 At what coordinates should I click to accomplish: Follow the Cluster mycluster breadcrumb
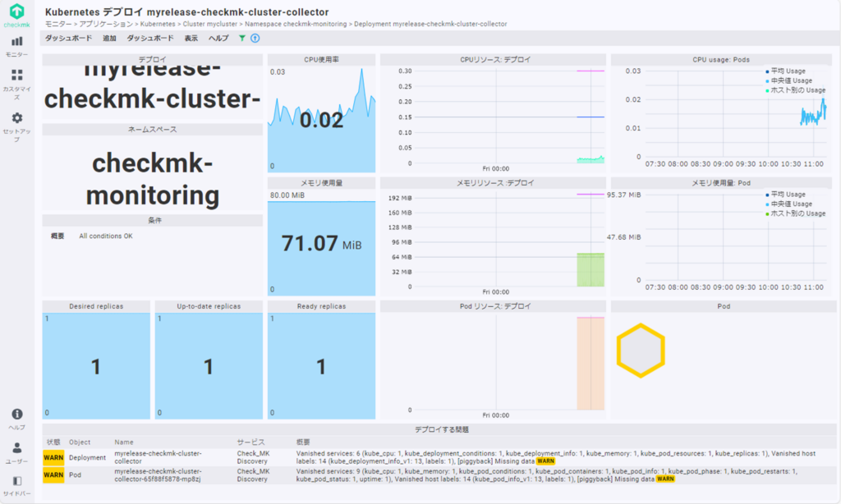tap(209, 24)
